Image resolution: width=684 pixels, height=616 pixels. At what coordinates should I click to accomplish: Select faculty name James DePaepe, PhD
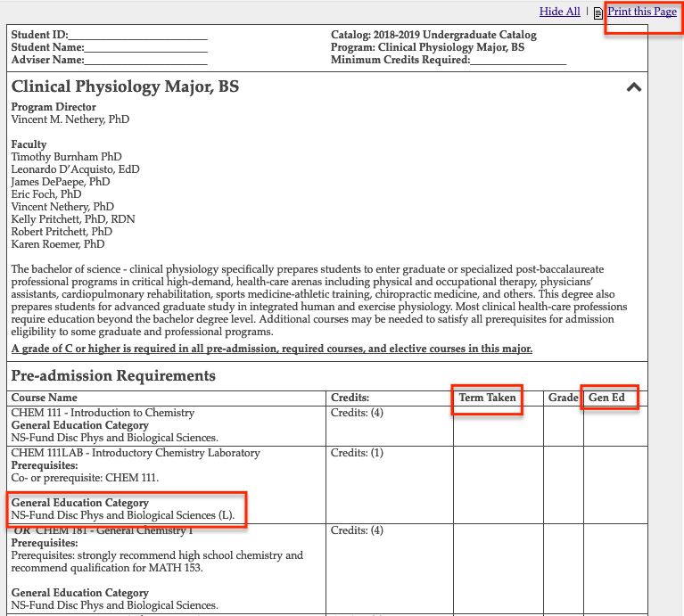pos(61,182)
